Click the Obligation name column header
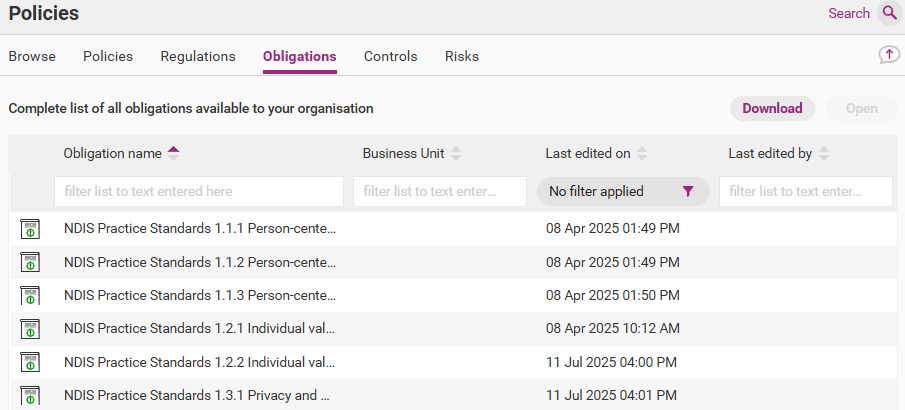The height and width of the screenshot is (410, 905). tap(113, 154)
